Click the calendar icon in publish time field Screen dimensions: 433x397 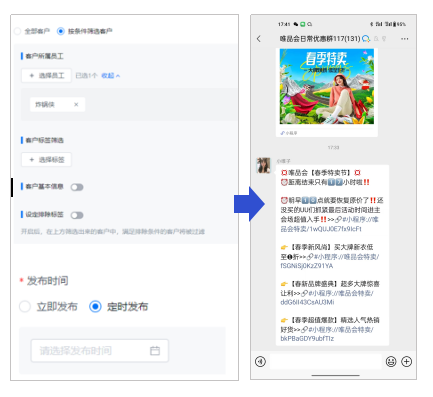pyautogui.click(x=155, y=351)
